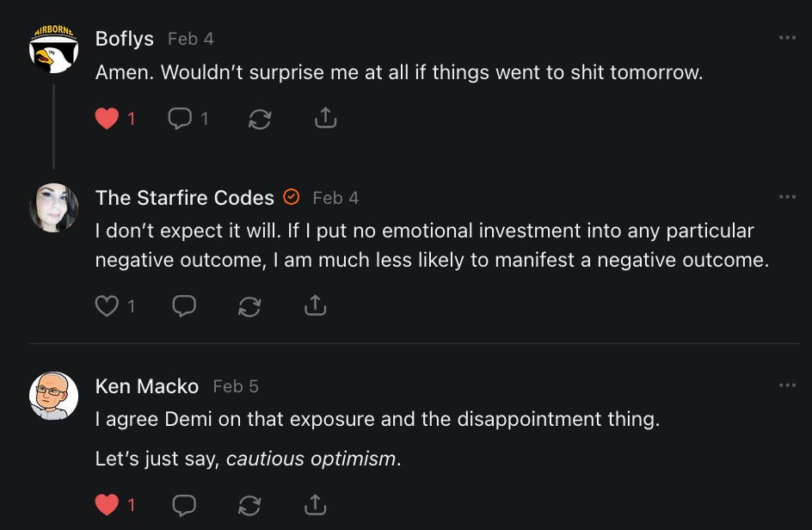The height and width of the screenshot is (530, 812).
Task: Expand more options for Ken Macko's comment
Action: coord(786,386)
